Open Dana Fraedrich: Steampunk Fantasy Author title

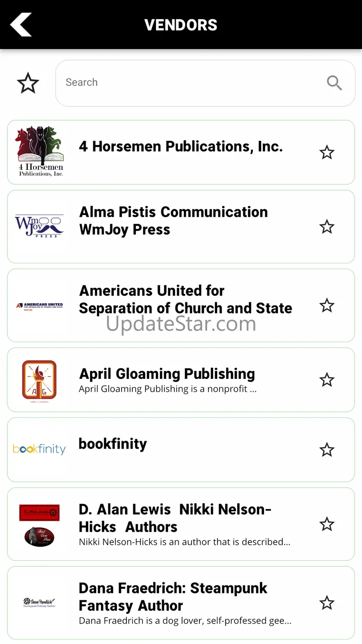click(x=173, y=597)
